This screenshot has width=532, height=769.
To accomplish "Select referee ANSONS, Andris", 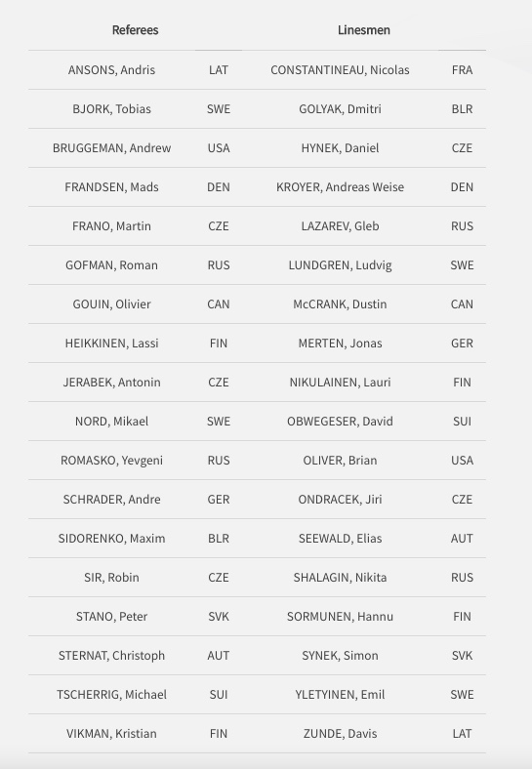I will tap(111, 69).
